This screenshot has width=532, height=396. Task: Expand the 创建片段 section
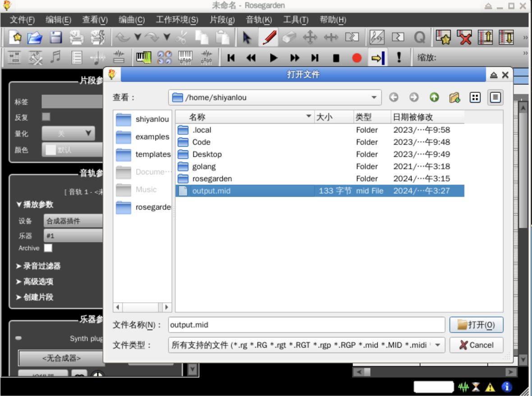[35, 297]
